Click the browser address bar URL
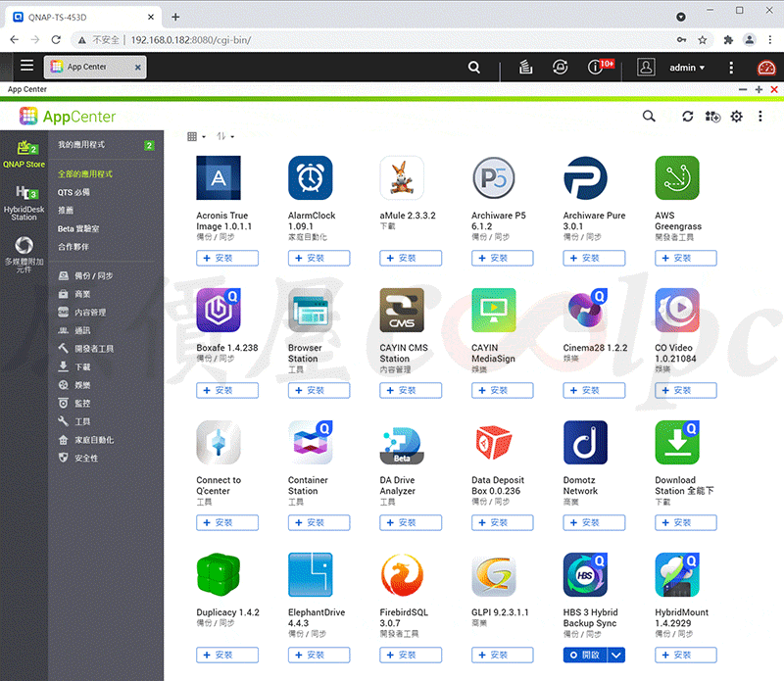This screenshot has width=784, height=681. (191, 40)
